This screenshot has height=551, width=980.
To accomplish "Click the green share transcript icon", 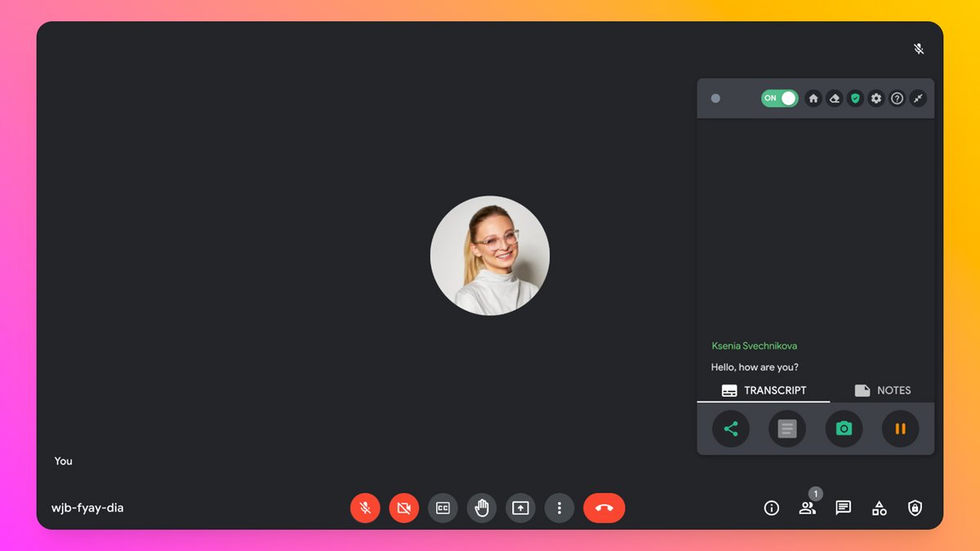I will point(731,429).
